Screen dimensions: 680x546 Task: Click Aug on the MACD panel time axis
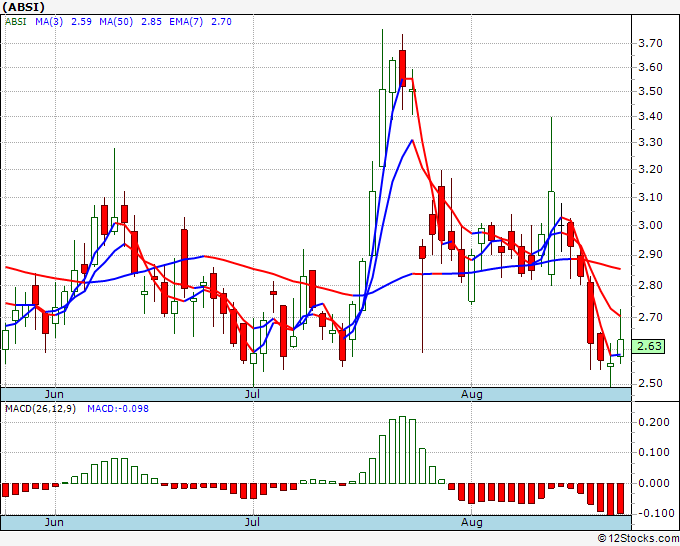pyautogui.click(x=471, y=522)
